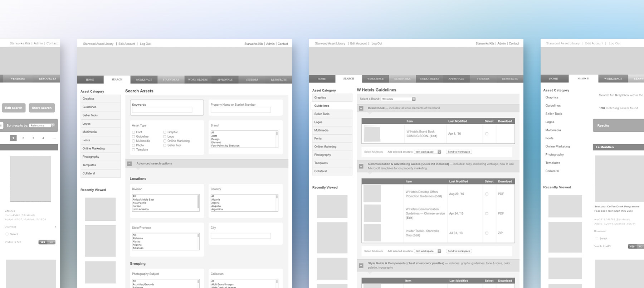Collapse the Brand Book section
Image resolution: width=644 pixels, height=288 pixels.
point(361,108)
